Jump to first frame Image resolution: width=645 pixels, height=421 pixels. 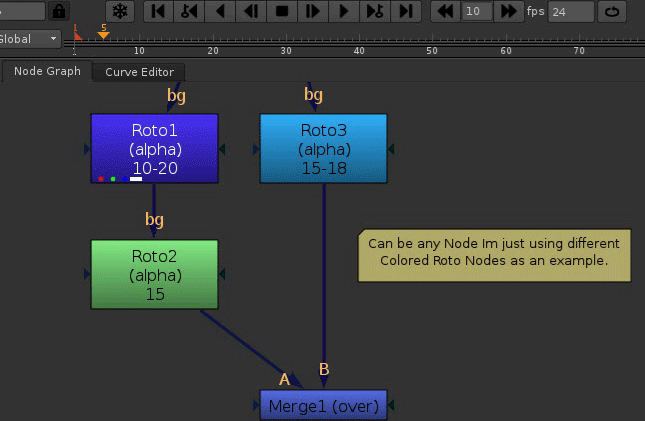pyautogui.click(x=157, y=12)
